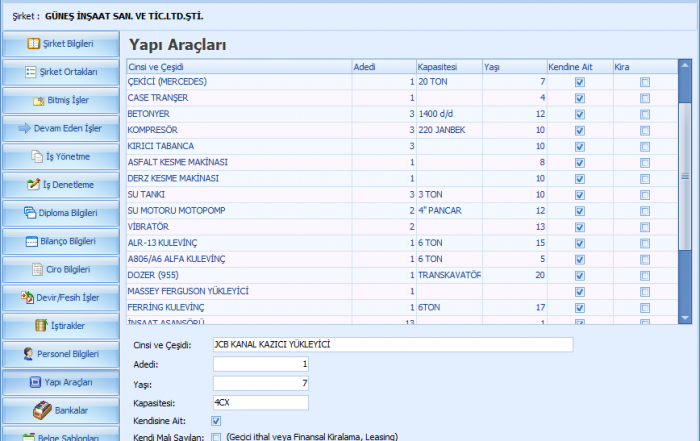700x441 pixels.
Task: Click the Cinsi ve Çeşidi text field
Action: 392,345
